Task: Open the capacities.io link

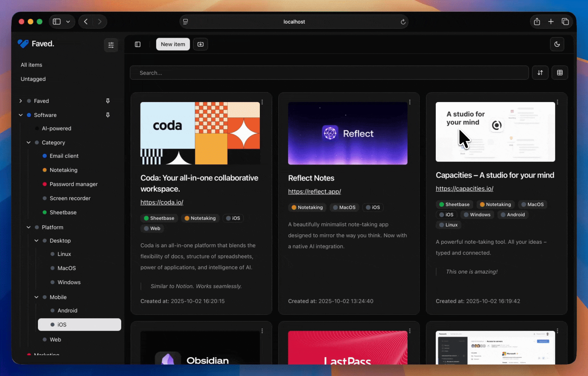Action: [464, 189]
